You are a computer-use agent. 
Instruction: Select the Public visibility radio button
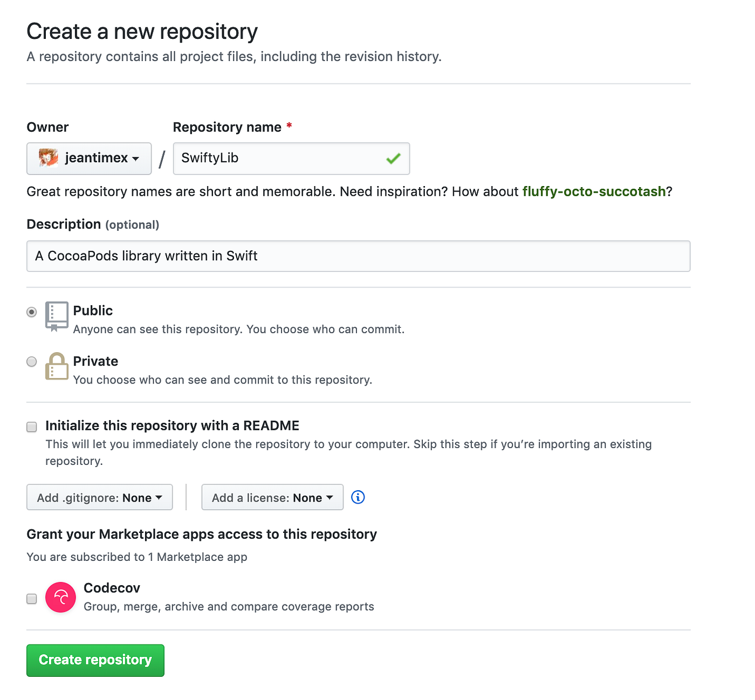click(x=31, y=312)
